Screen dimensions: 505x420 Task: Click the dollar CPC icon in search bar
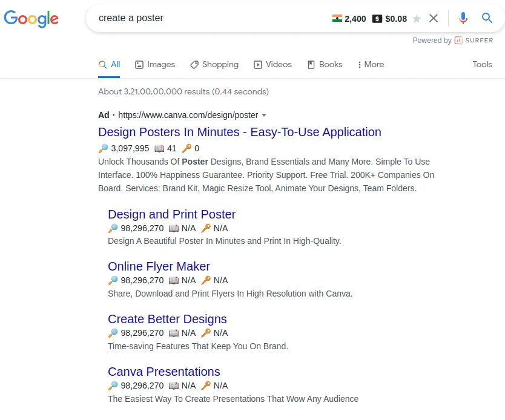(x=377, y=19)
